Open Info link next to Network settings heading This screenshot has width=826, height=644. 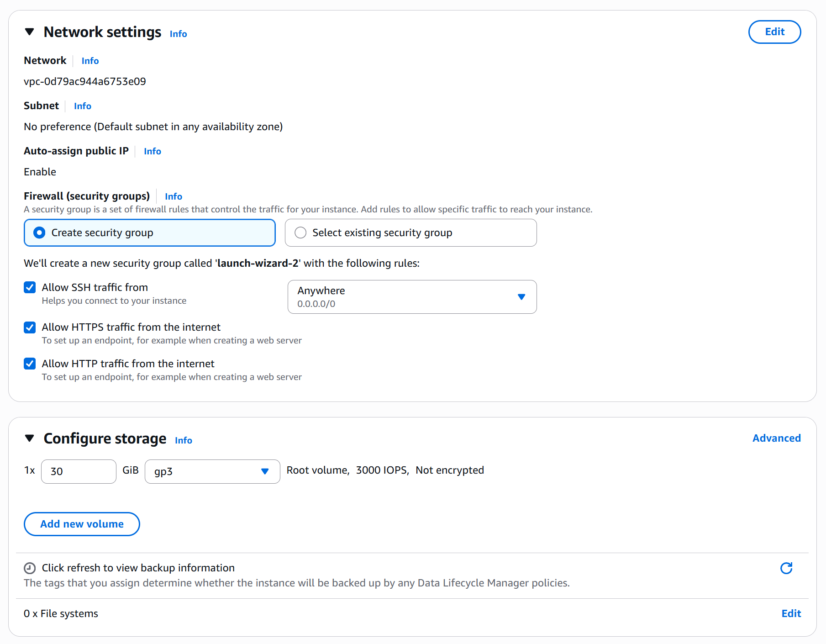[178, 34]
